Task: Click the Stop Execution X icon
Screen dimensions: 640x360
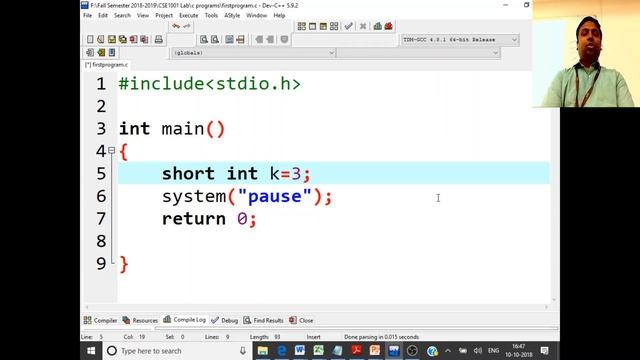Action: 363,27
